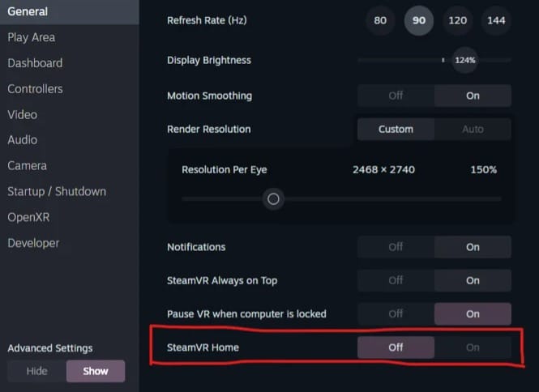Choose 144 Hz refresh rate option
Viewport: 539px width, 392px height.
click(x=496, y=20)
